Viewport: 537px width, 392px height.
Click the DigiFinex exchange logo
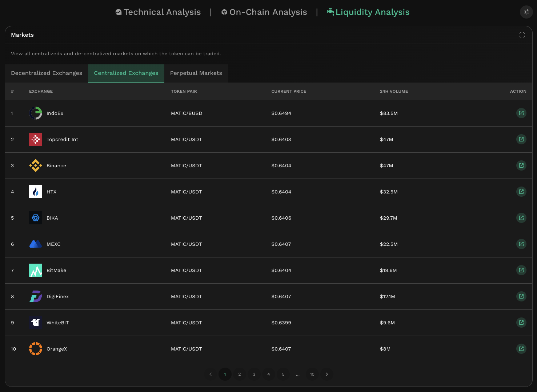point(36,296)
